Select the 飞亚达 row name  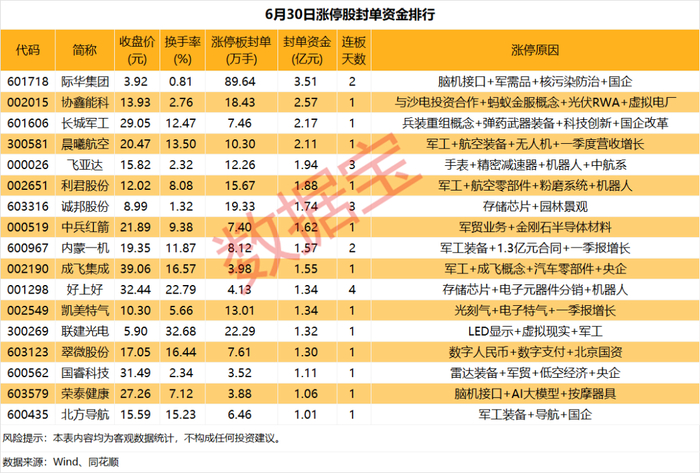click(85, 165)
